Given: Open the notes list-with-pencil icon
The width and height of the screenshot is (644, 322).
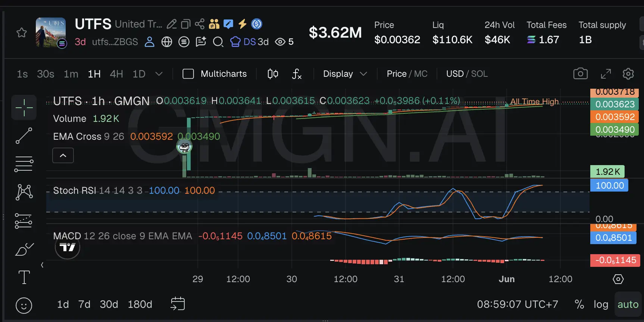Looking at the screenshot, I should pos(201,42).
